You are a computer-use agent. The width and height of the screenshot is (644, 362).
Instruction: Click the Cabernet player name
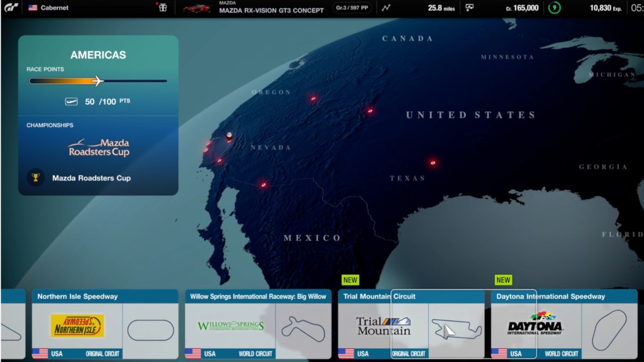pyautogui.click(x=54, y=8)
